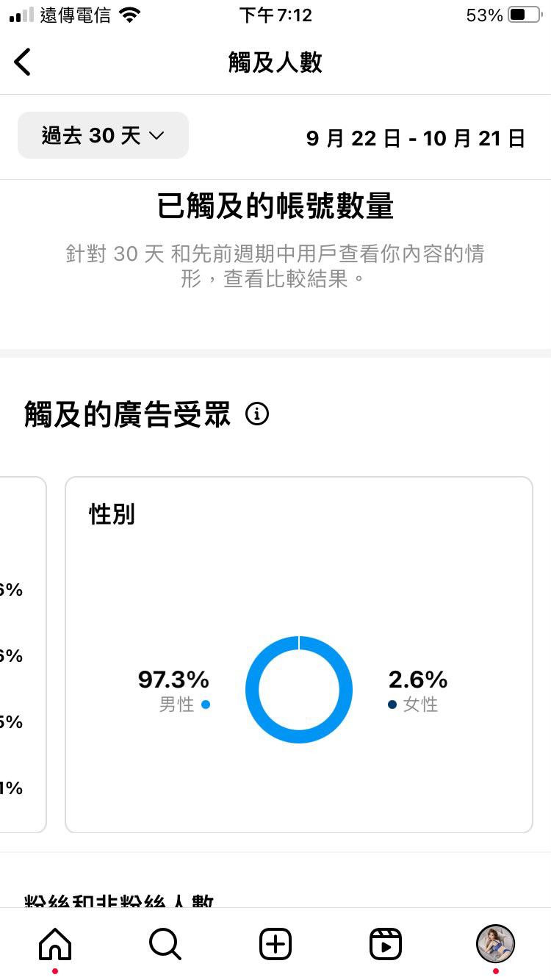Tap the battery icon in status bar
Image resolution: width=551 pixels, height=980 pixels.
(525, 15)
